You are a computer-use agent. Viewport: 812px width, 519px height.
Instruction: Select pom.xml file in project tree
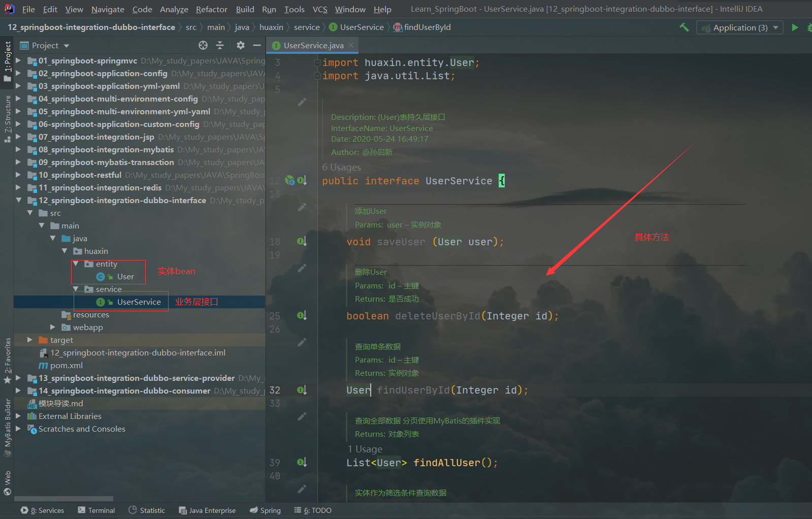66,365
